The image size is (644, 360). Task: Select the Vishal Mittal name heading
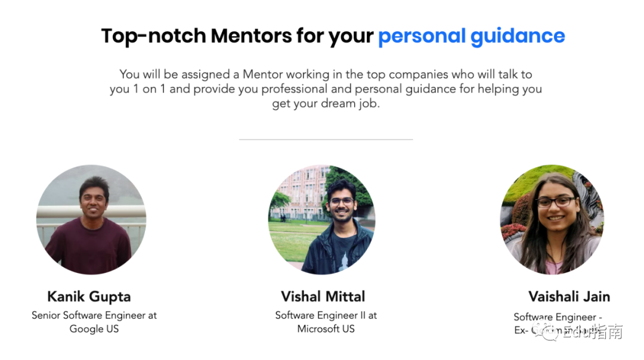[323, 296]
